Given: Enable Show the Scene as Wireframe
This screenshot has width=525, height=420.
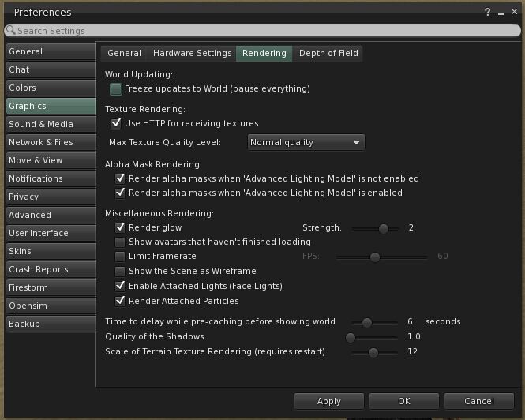Looking at the screenshot, I should point(120,271).
